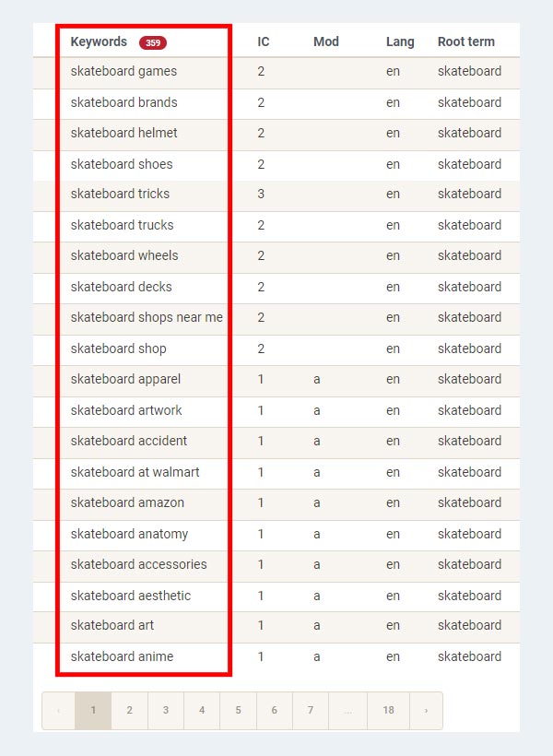
Task: Go to page 5 in pagination
Action: coord(238,711)
